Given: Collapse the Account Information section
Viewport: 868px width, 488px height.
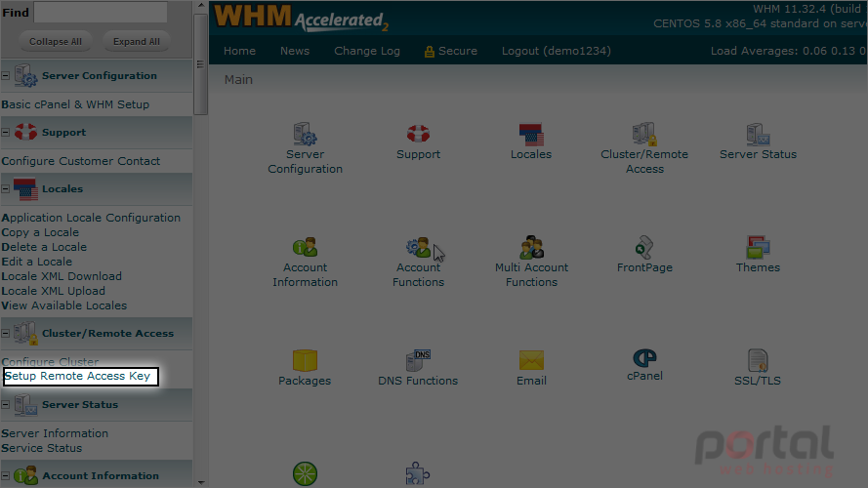Looking at the screenshot, I should (6, 475).
